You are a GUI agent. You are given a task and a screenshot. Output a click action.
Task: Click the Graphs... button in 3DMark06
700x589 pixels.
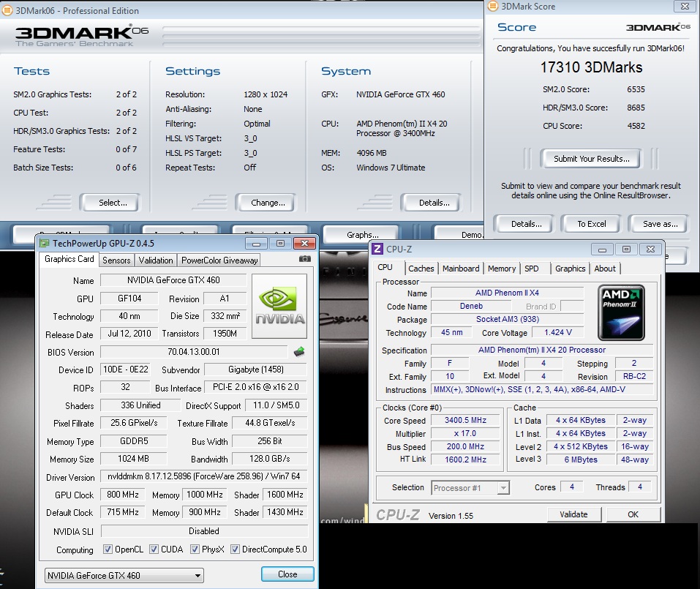[361, 234]
